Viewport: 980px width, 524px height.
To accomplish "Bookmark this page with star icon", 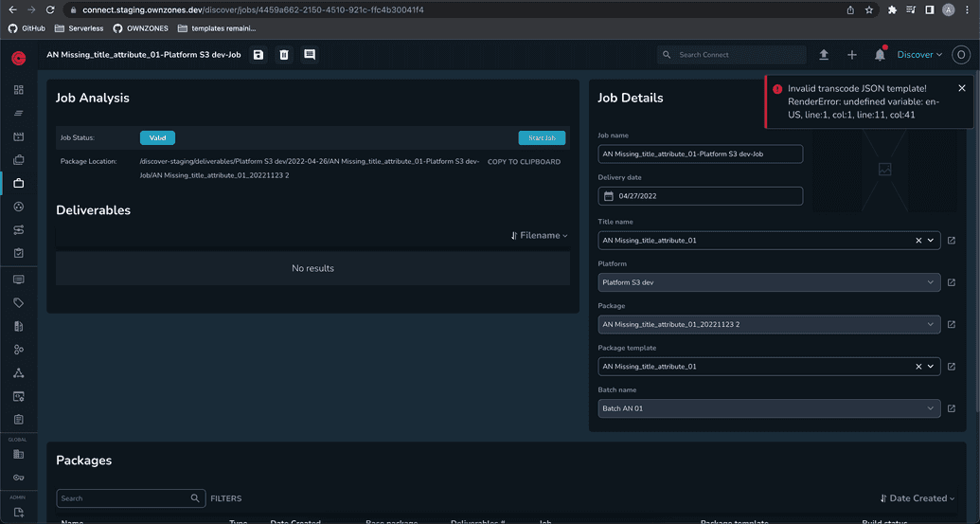I will click(869, 10).
